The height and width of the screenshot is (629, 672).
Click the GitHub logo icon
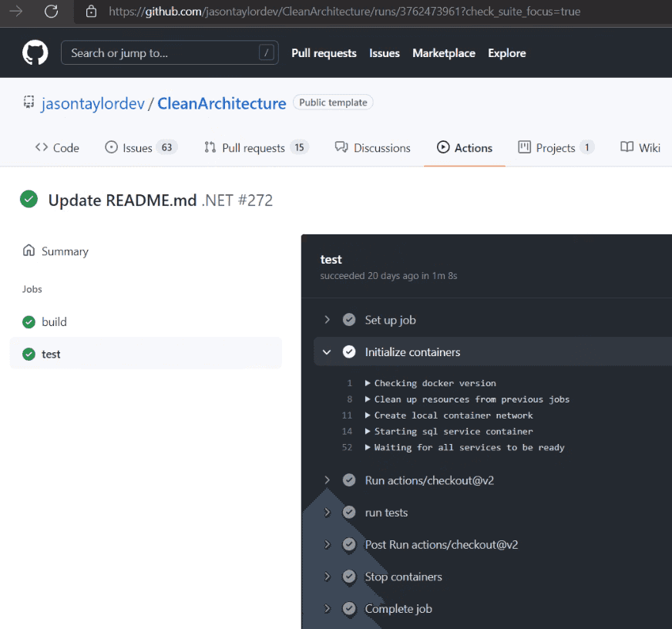pyautogui.click(x=35, y=53)
